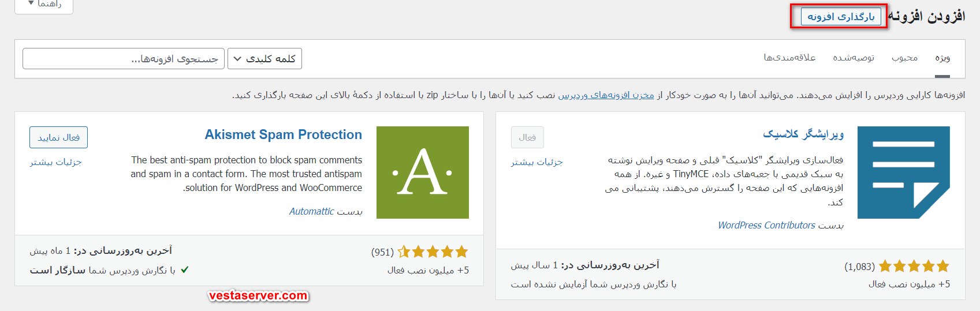The height and width of the screenshot is (311, 980).
Task: Switch to the محبوب popular tab
Action: (x=904, y=58)
